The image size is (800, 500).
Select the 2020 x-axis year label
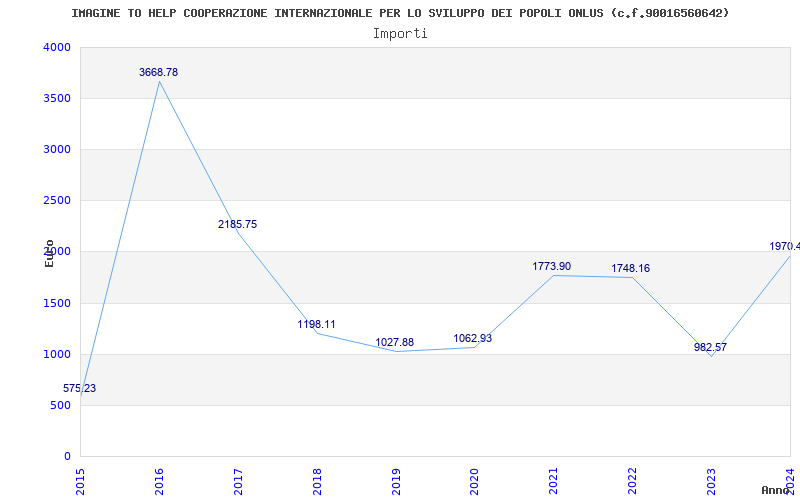click(474, 482)
